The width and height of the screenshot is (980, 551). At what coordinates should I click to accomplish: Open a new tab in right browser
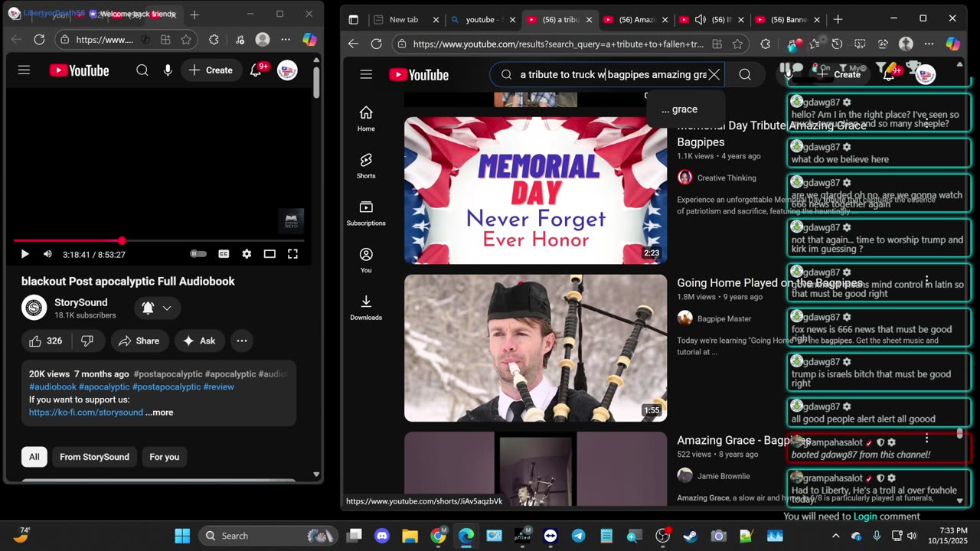click(x=838, y=19)
